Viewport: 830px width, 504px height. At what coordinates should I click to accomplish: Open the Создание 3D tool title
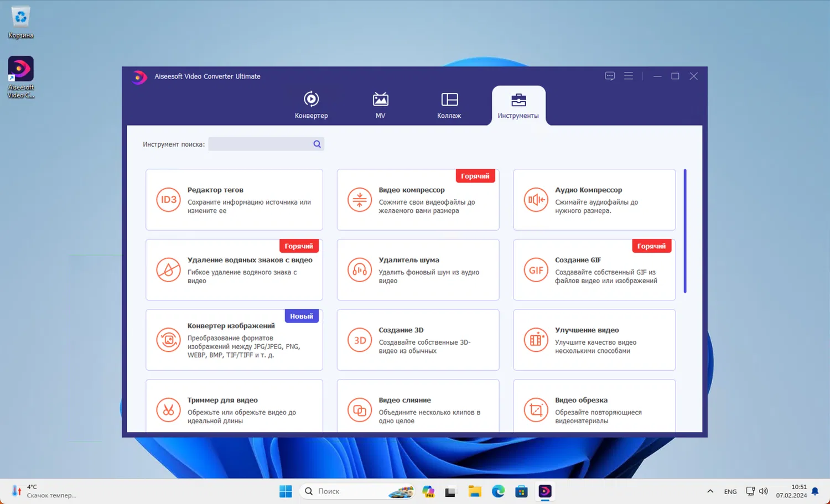(x=401, y=330)
